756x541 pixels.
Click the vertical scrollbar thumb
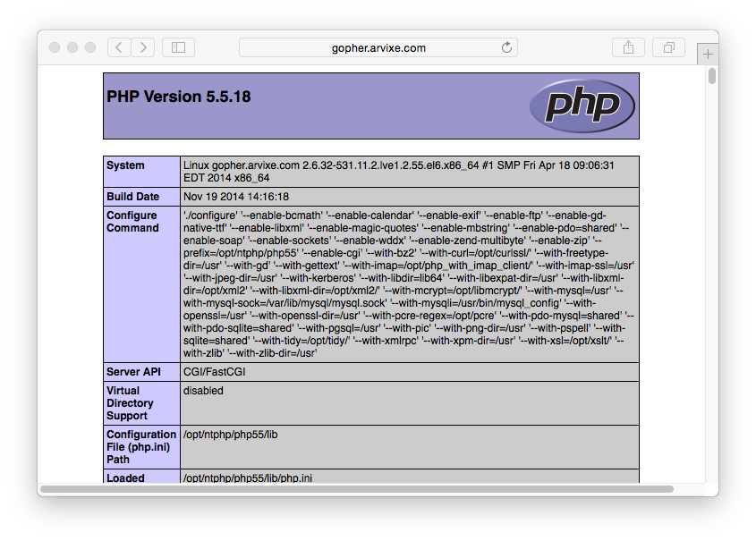711,76
